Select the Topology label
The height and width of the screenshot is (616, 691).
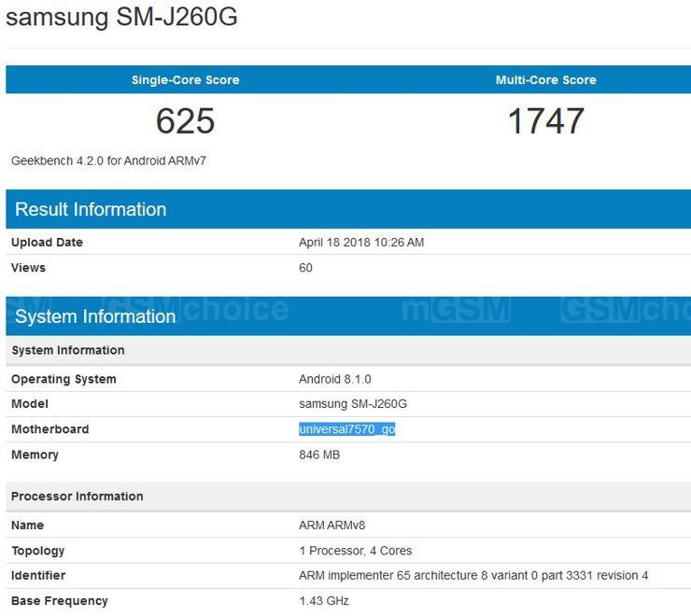(38, 551)
